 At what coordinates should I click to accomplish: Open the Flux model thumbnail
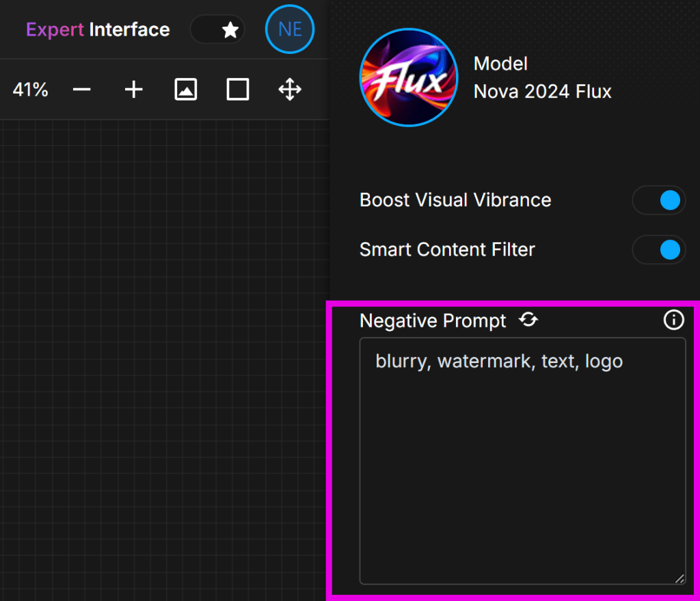point(409,78)
